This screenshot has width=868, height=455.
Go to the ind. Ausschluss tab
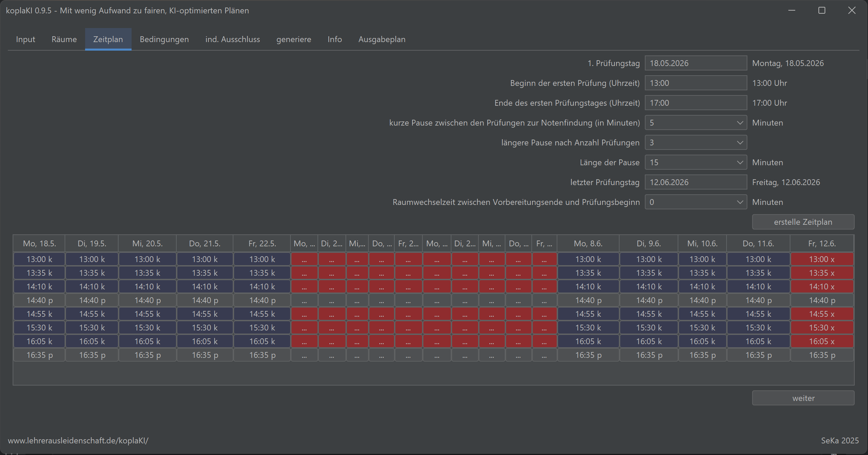coord(232,39)
